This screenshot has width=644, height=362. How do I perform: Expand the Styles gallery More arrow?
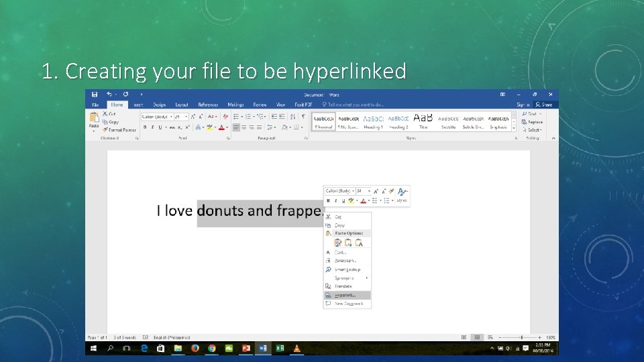(x=514, y=129)
